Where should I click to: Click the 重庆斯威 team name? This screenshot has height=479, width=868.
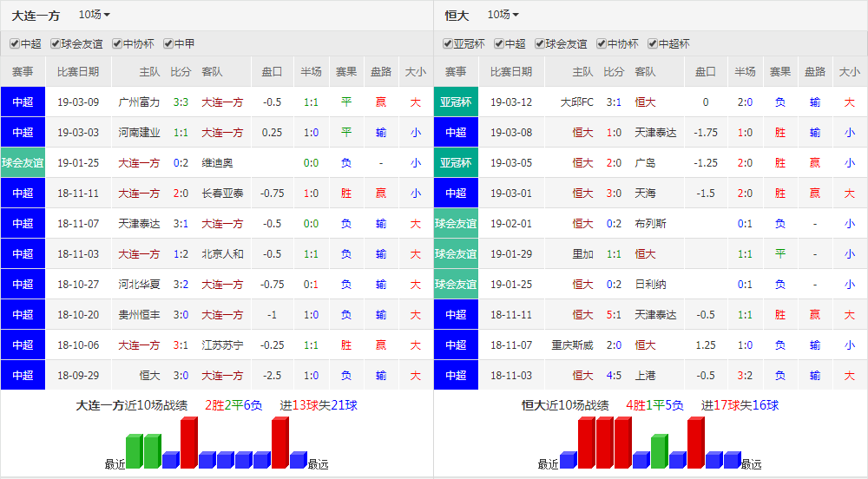[x=572, y=345]
